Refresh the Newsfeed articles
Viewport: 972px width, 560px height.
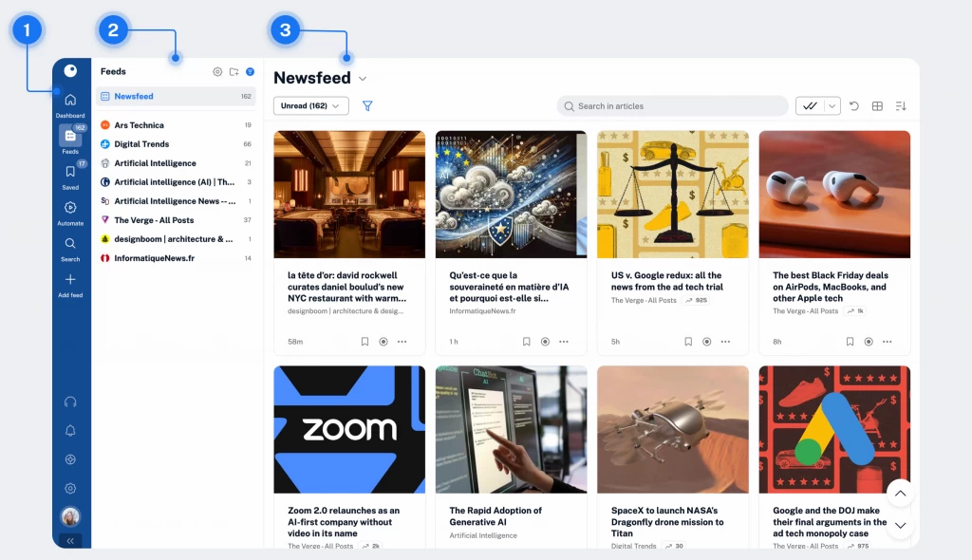coord(856,105)
